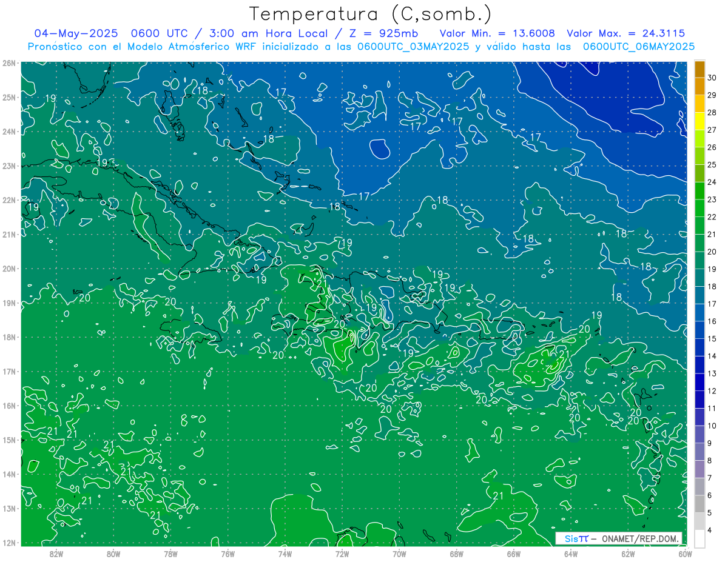
Task: Click the "18N" latitude axis label
Action: click(8, 337)
